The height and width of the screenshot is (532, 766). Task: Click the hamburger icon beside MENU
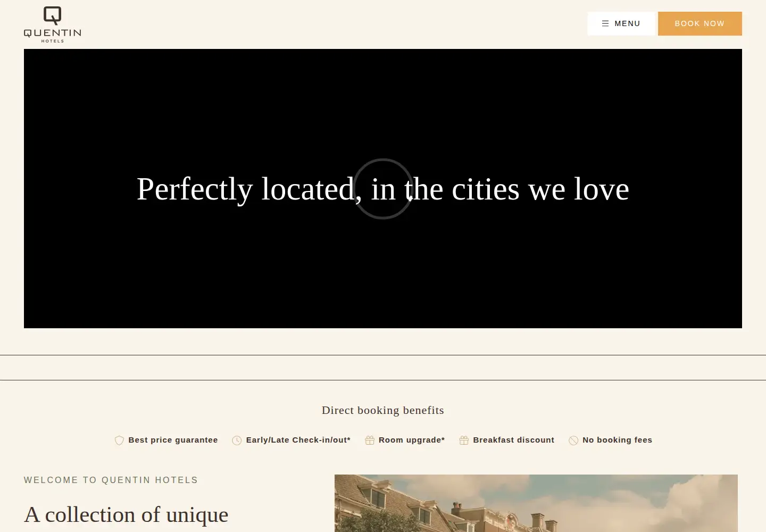[x=605, y=23]
